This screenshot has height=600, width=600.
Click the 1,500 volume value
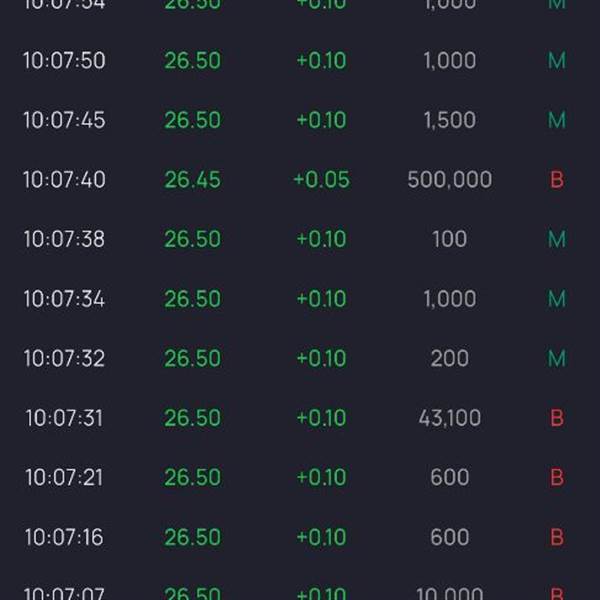point(450,120)
